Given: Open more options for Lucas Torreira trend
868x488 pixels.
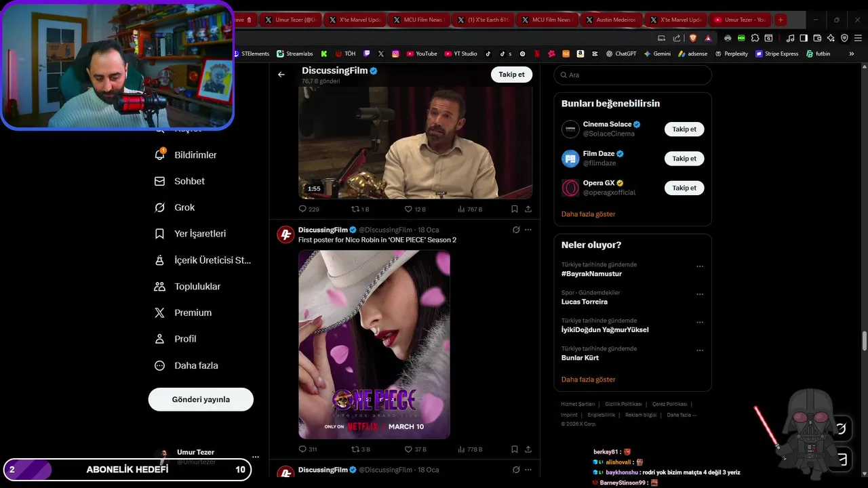Looking at the screenshot, I should 700,295.
